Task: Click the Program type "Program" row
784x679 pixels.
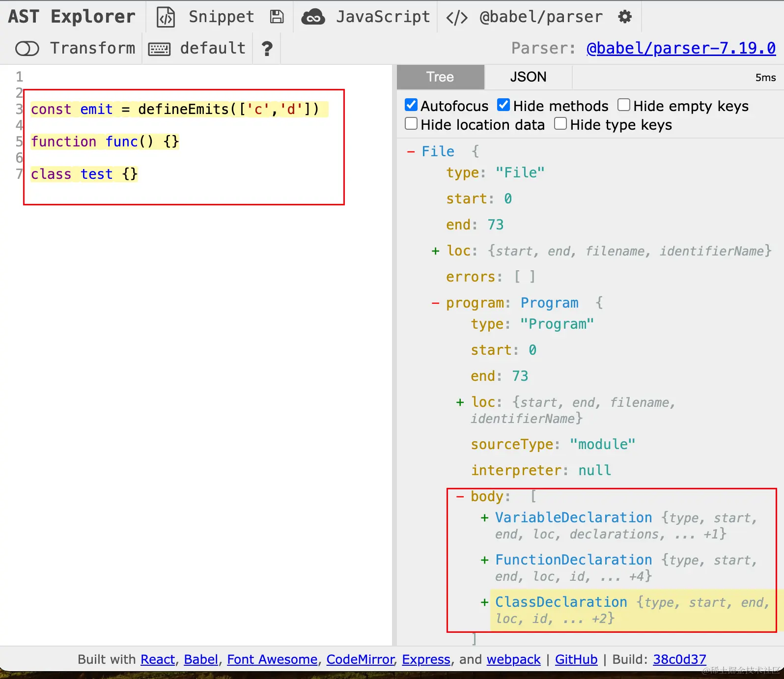Action: point(532,324)
